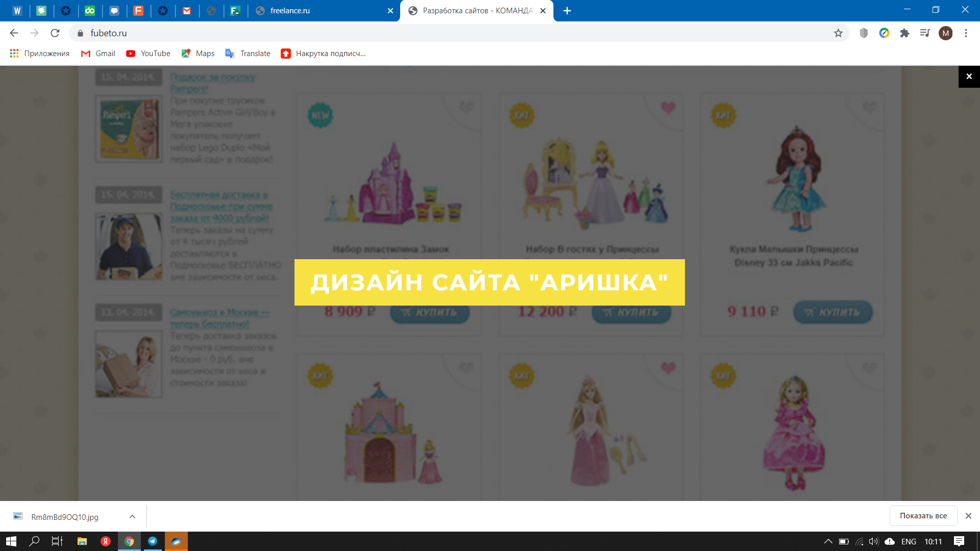Open the courier delivery news thumbnail
Viewport: 980px width, 551px height.
[129, 246]
